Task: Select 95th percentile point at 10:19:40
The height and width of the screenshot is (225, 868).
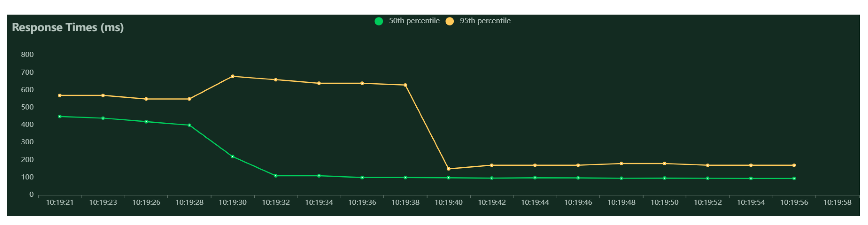Action: (x=448, y=169)
